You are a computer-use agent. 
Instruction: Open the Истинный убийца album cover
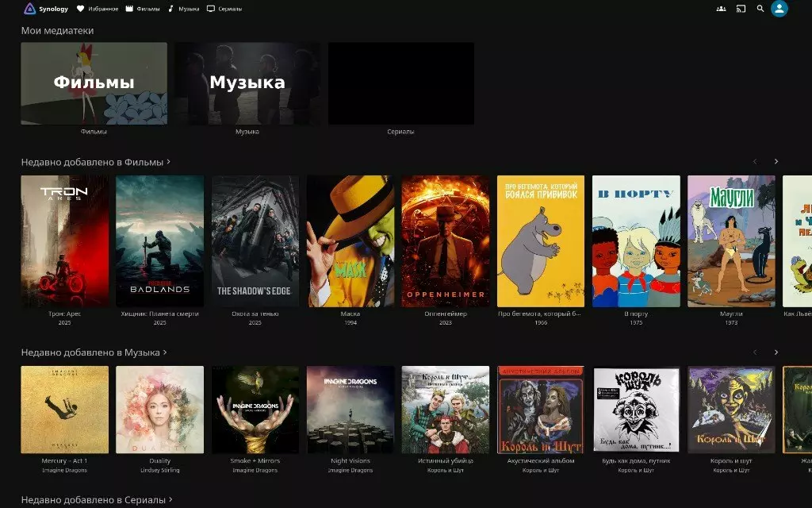point(446,410)
